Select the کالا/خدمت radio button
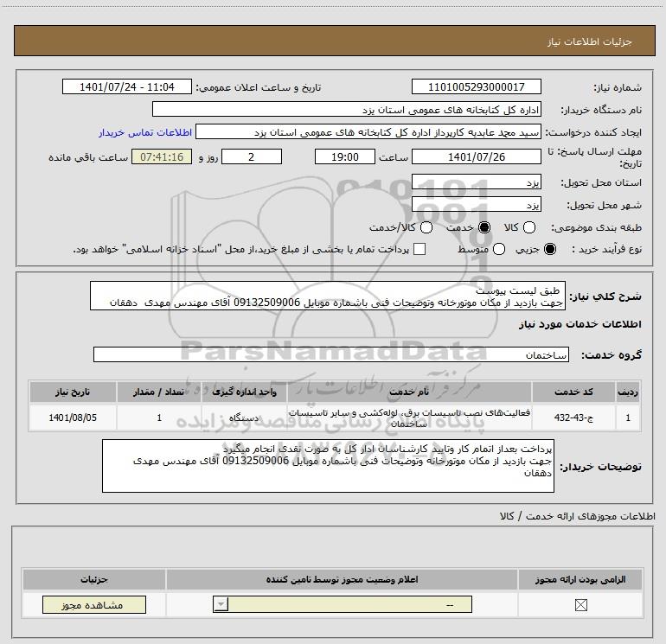 [x=426, y=227]
